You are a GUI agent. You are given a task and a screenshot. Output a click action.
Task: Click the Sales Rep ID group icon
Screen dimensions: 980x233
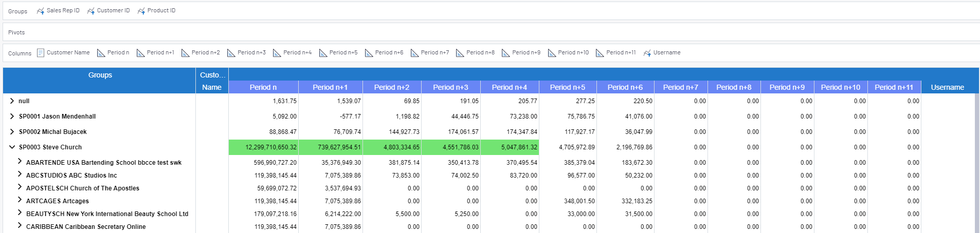click(41, 11)
